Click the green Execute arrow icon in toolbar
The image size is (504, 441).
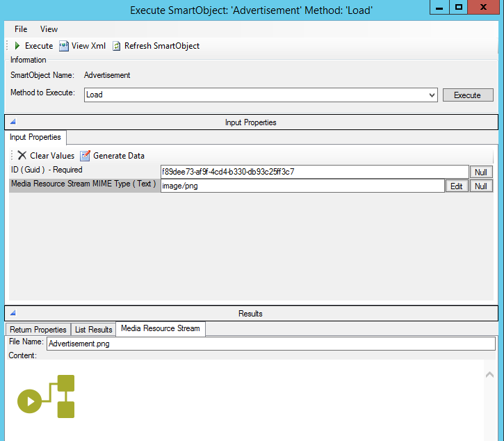(17, 46)
